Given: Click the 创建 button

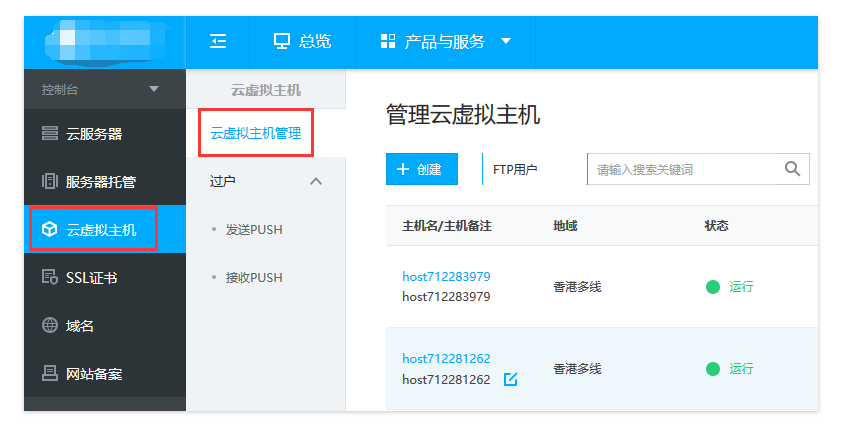Looking at the screenshot, I should [x=421, y=169].
